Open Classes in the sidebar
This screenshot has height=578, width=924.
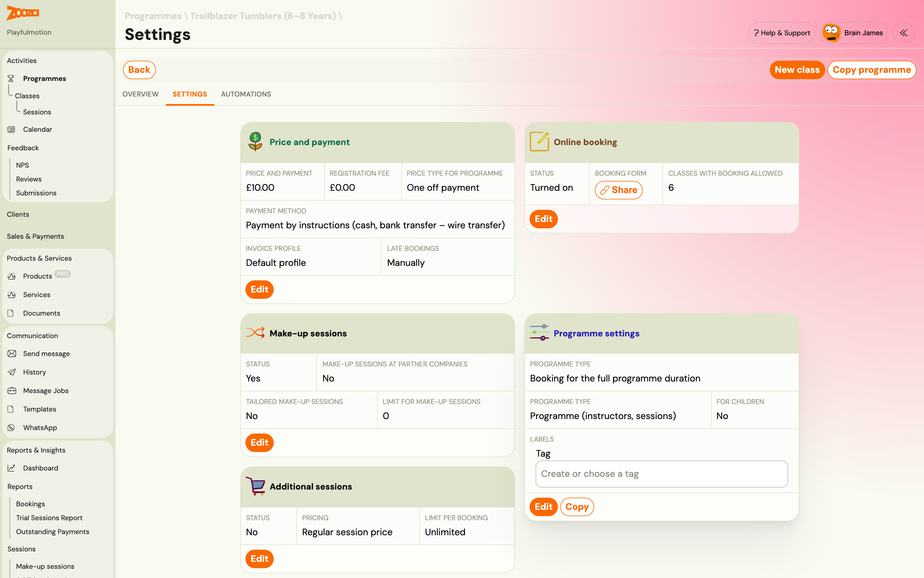click(27, 96)
